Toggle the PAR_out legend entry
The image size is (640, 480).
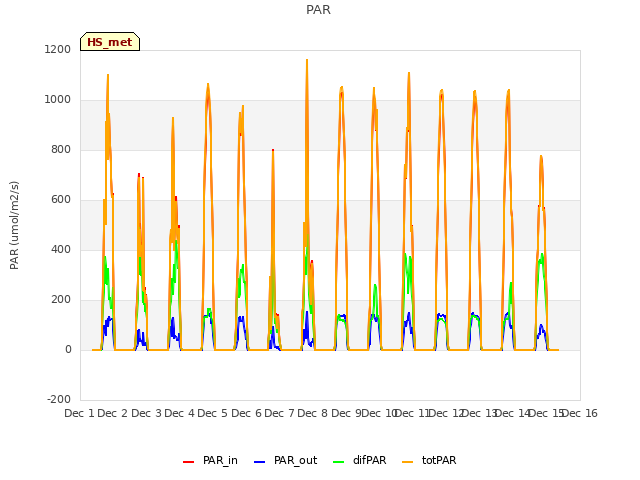pos(285,460)
